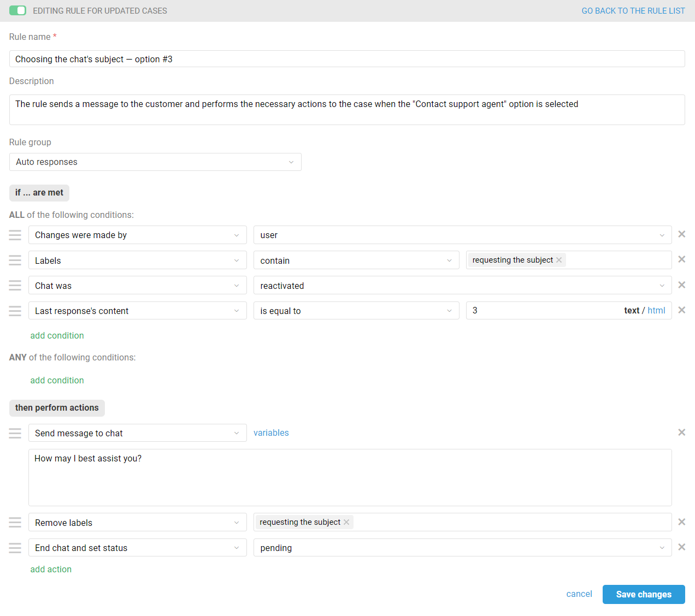Image resolution: width=695 pixels, height=616 pixels.
Task: Remove 'requesting the subject' tag in Remove labels action
Action: [346, 522]
